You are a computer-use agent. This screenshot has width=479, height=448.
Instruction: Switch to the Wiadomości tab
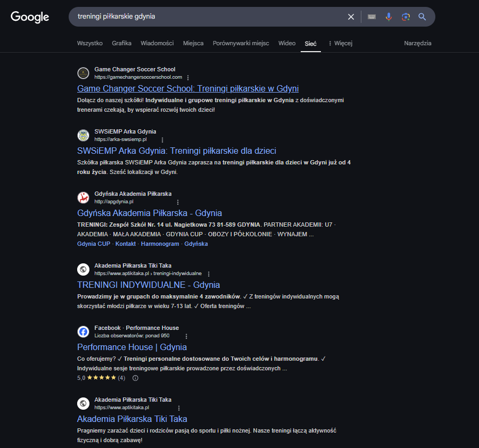click(x=157, y=43)
